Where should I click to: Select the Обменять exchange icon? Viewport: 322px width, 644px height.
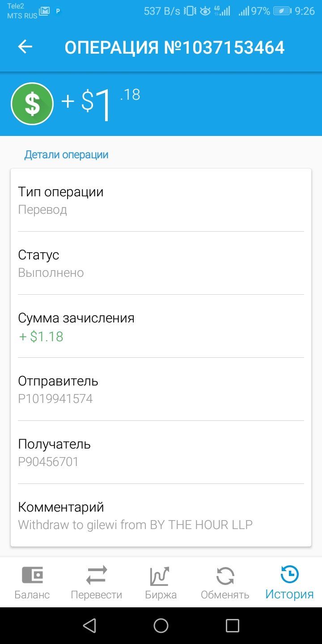pos(225,576)
